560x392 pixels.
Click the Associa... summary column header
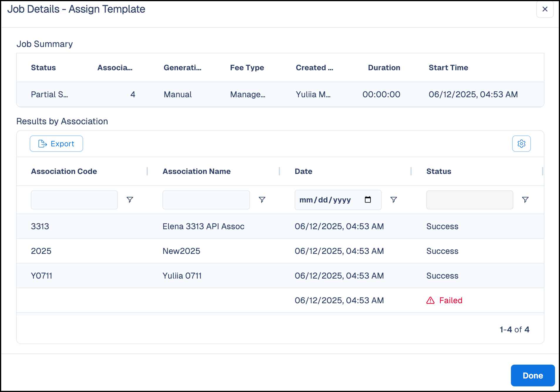(x=115, y=68)
